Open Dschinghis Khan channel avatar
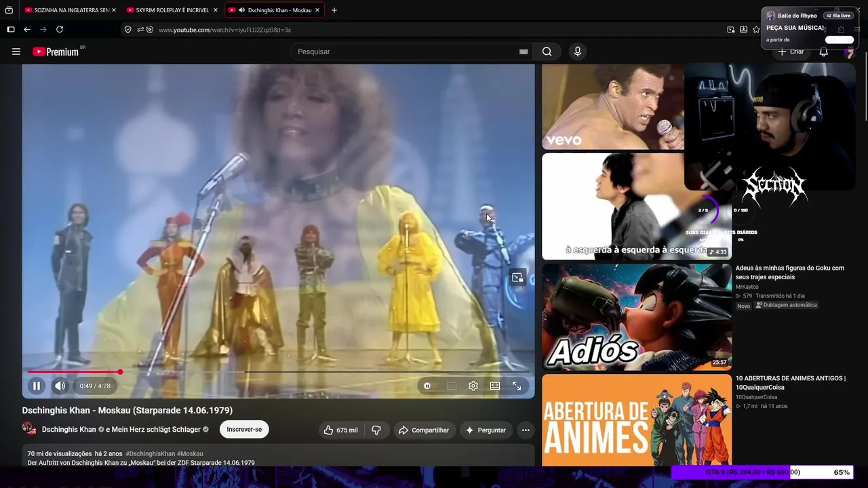Image resolution: width=868 pixels, height=488 pixels. [29, 428]
